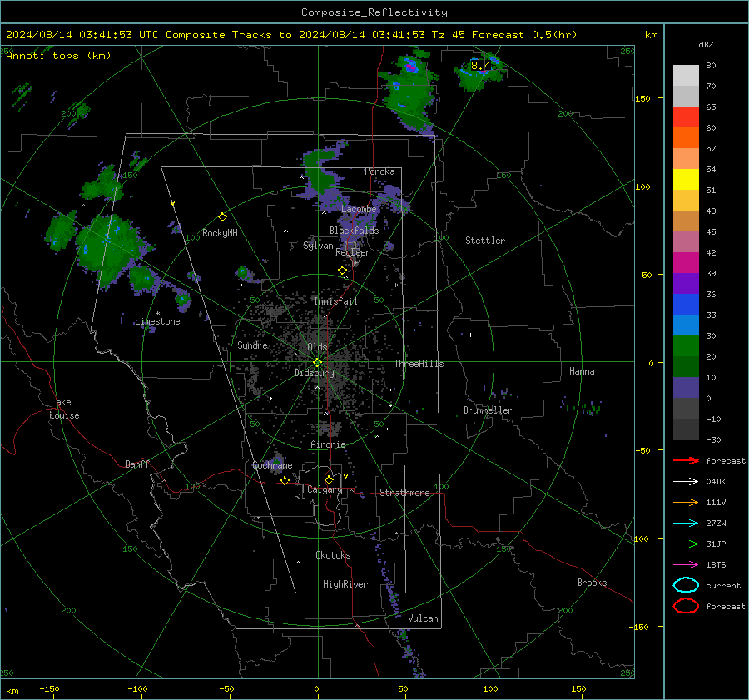The width and height of the screenshot is (749, 700).
Task: Click the green 31JP arrow in legend
Action: click(x=686, y=544)
